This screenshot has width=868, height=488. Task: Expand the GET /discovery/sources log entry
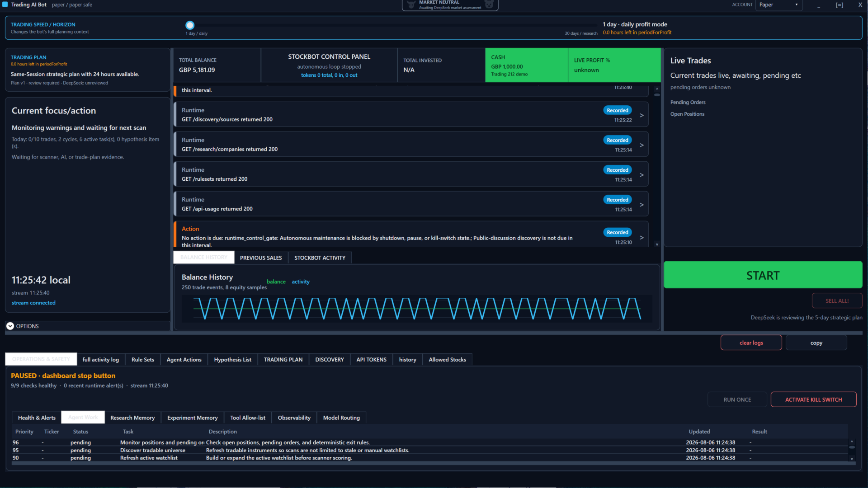642,115
